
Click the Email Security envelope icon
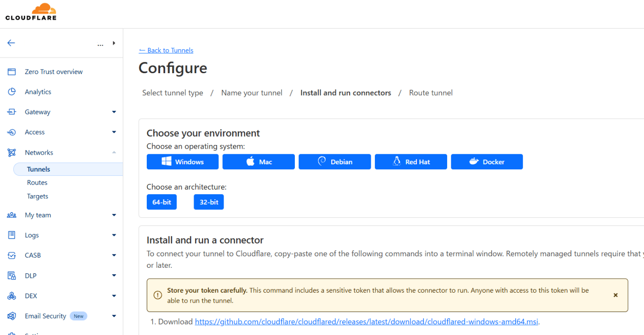click(12, 316)
